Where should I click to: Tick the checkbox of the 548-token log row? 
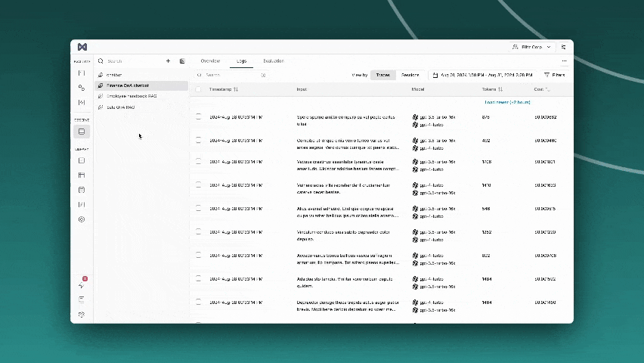[x=198, y=209]
